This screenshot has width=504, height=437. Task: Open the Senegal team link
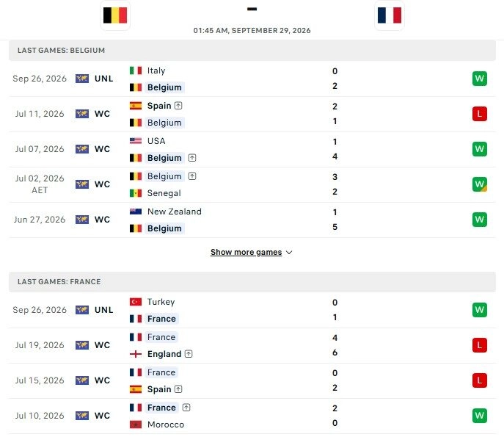[164, 193]
